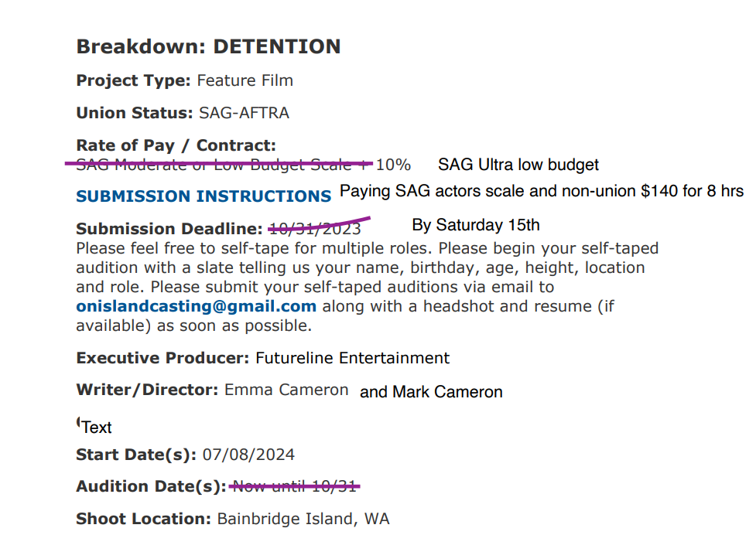Click the '10%' text after crossed-out rate
The height and width of the screenshot is (535, 756).
[x=393, y=165]
